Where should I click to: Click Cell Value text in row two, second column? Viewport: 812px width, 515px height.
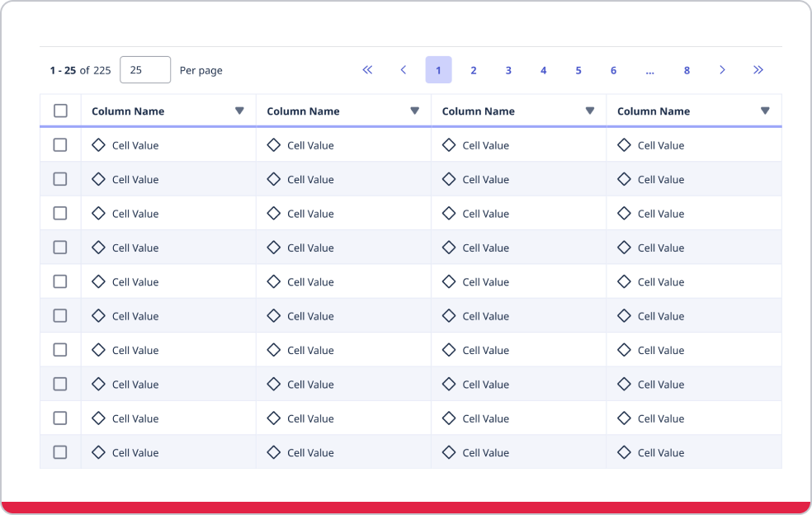coord(311,180)
